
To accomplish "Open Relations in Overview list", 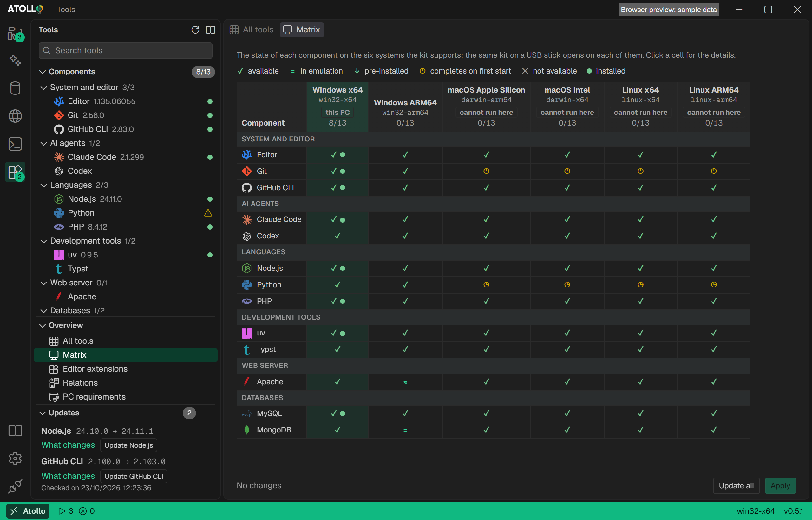I will coord(126,383).
